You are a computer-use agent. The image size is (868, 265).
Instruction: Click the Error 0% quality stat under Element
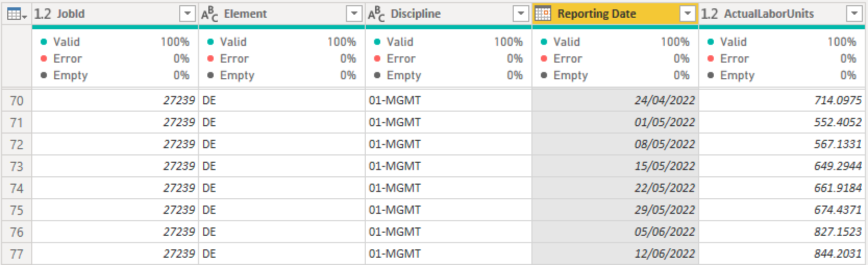pos(282,58)
